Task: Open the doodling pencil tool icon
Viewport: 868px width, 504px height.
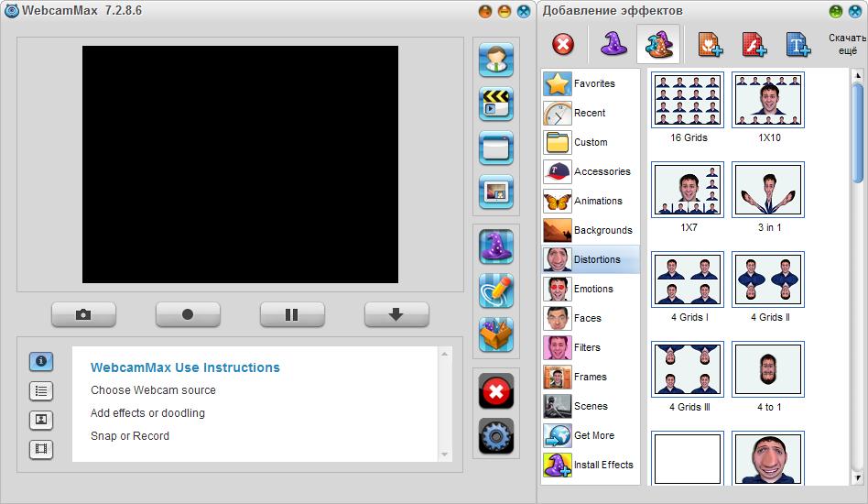Action: (495, 290)
